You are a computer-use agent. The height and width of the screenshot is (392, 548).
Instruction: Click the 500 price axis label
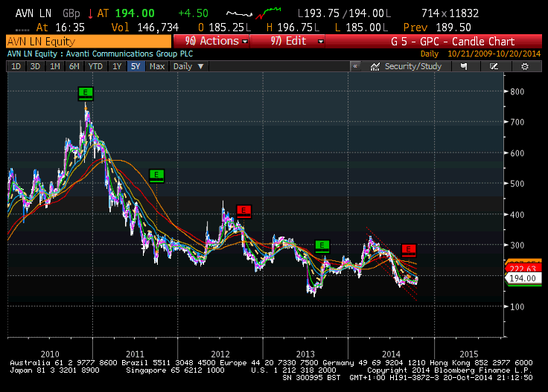pyautogui.click(x=517, y=184)
